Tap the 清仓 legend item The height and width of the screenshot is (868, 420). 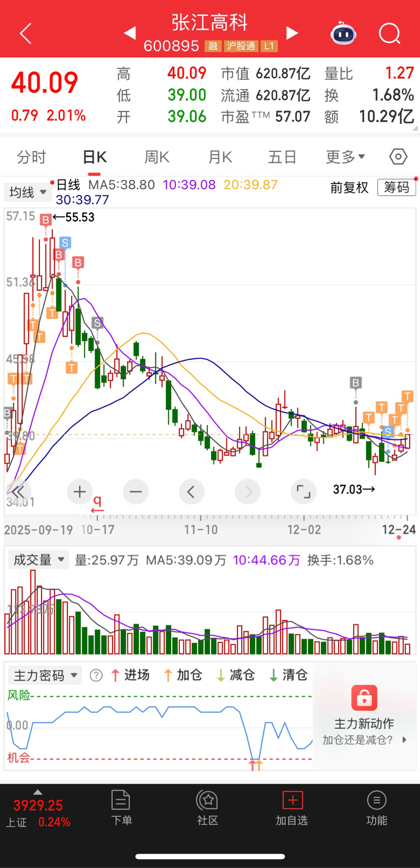(288, 676)
